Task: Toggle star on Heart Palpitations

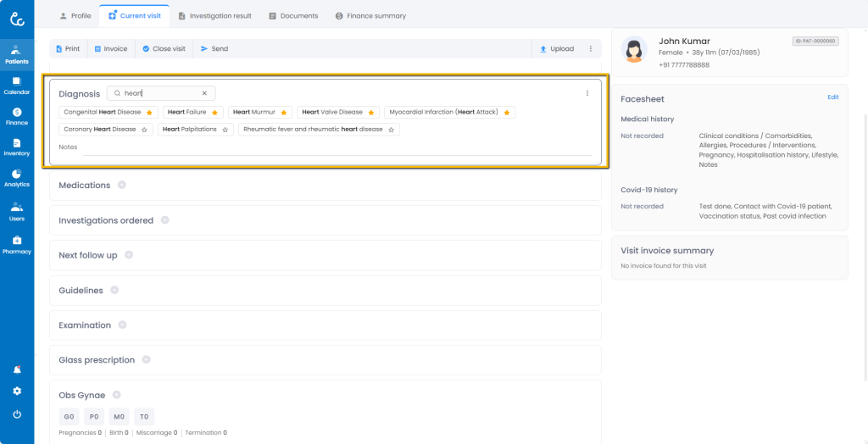Action: coord(225,130)
